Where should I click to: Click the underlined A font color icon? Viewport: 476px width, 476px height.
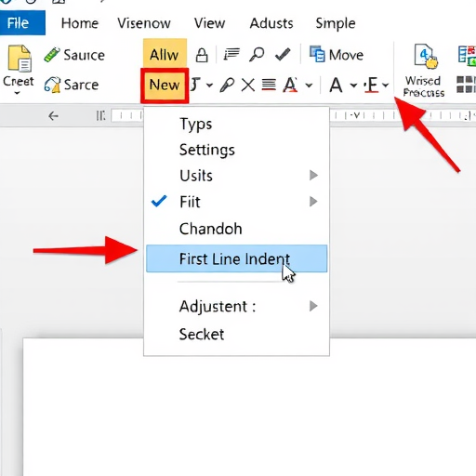tap(290, 85)
